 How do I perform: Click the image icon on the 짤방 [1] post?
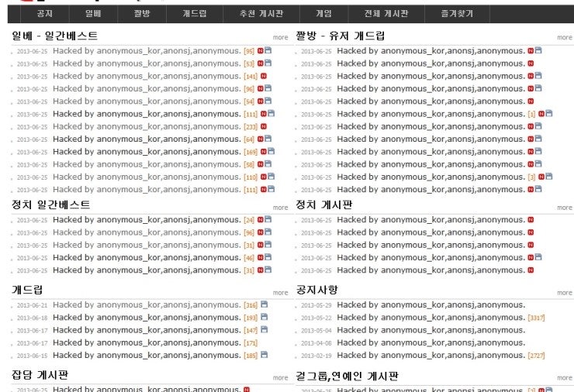tap(549, 114)
